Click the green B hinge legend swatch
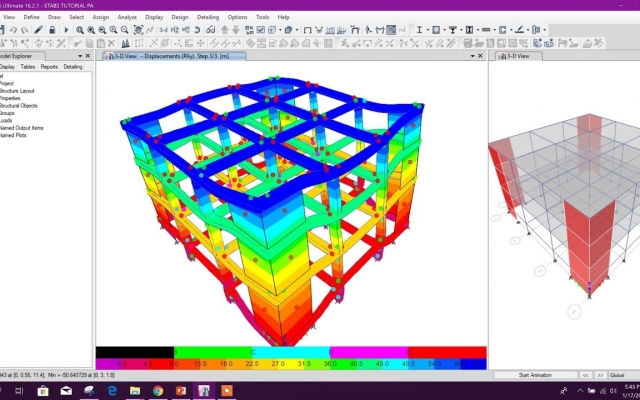Screen dimensions: 640x400 coord(213,352)
